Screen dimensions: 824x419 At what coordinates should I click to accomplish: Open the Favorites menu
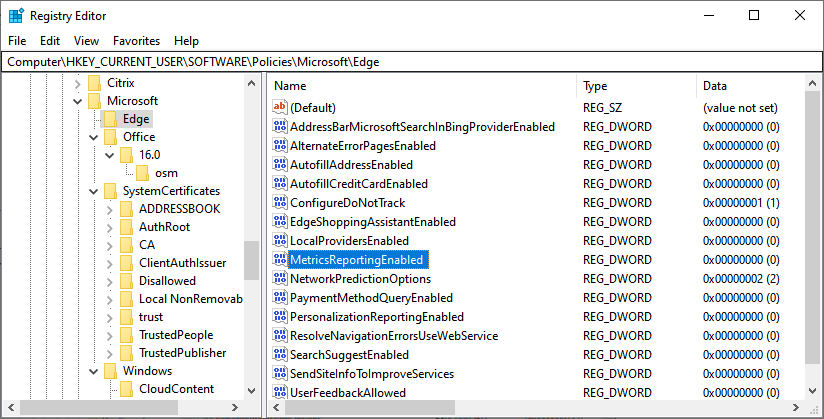point(136,41)
